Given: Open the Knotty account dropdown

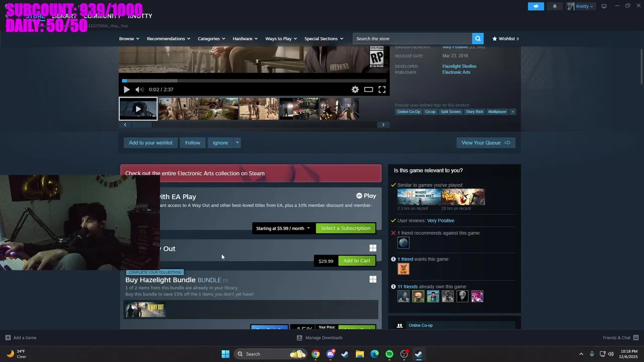Looking at the screenshot, I should click(x=581, y=6).
